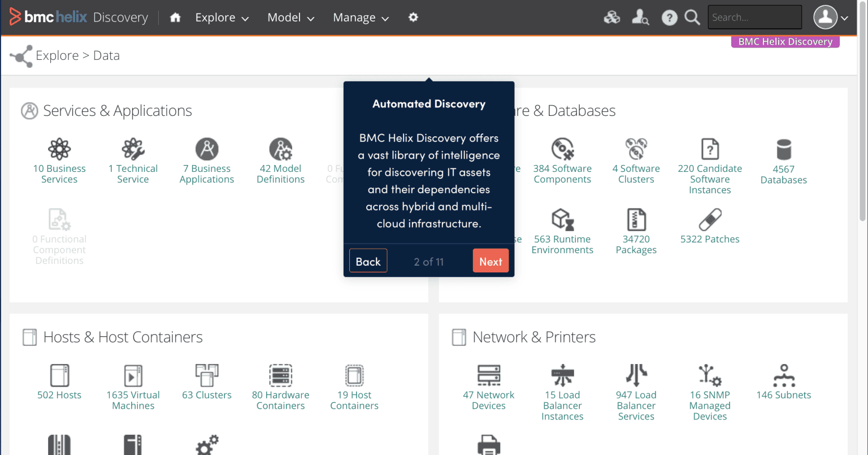Click the 146 Subnets icon
This screenshot has height=455, width=868.
tap(783, 375)
